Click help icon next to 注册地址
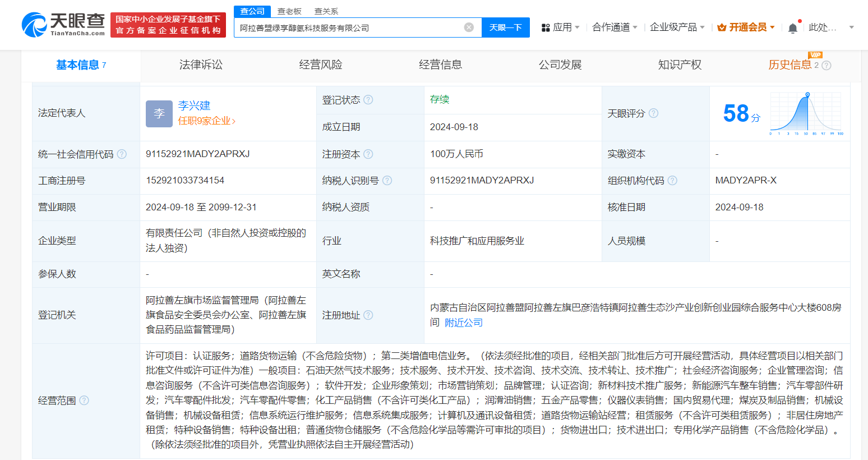This screenshot has height=460, width=868. coord(368,315)
